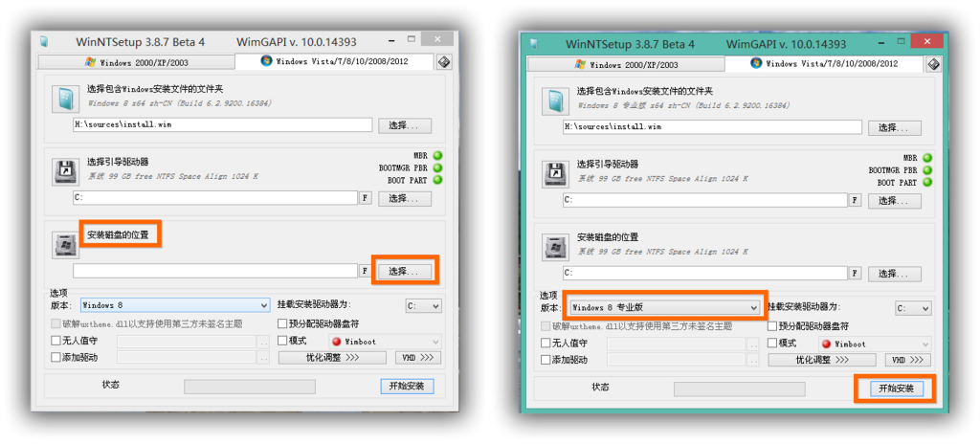
Task: Click the 状态 progress bar in teal-bordered window
Action: click(740, 388)
